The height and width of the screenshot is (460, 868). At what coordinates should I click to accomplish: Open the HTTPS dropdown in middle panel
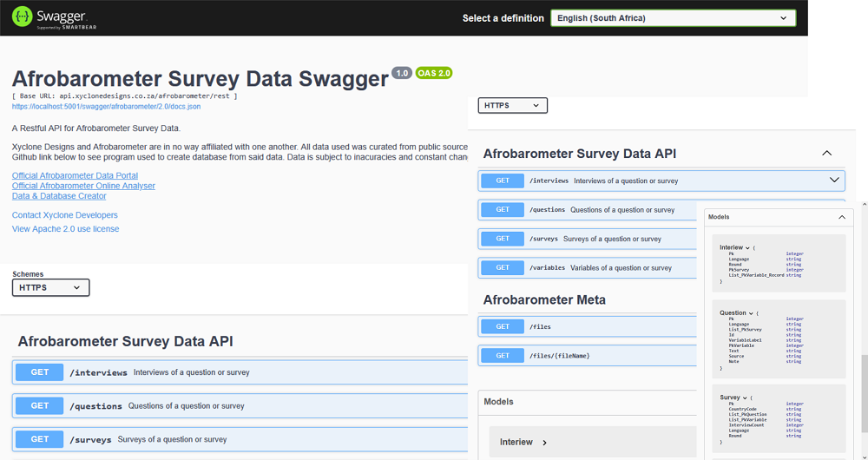(513, 105)
